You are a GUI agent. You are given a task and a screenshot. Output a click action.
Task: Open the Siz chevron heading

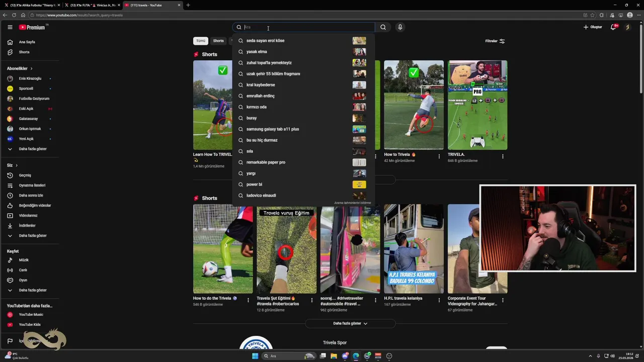12,165
